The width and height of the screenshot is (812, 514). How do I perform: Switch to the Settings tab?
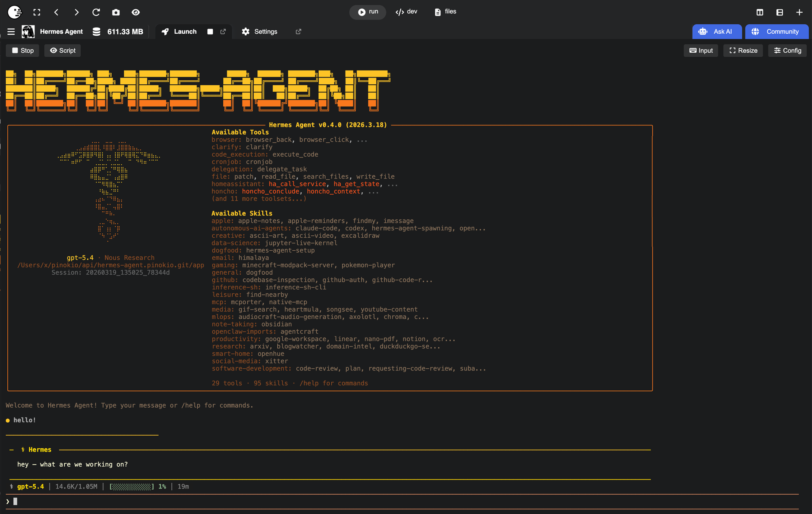click(260, 32)
